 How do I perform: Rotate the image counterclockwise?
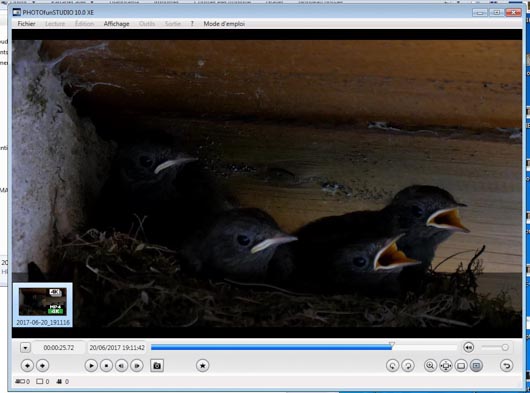[x=392, y=366]
